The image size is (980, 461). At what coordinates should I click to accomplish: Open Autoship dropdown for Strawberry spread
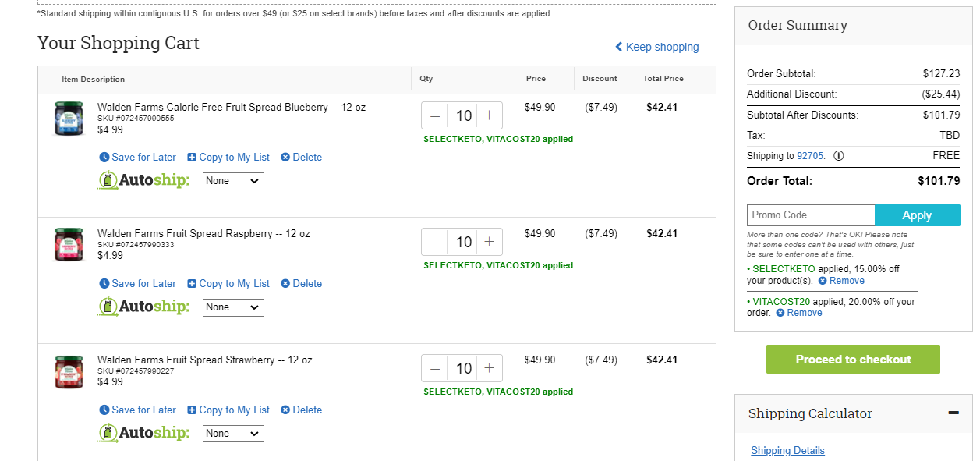pos(233,434)
